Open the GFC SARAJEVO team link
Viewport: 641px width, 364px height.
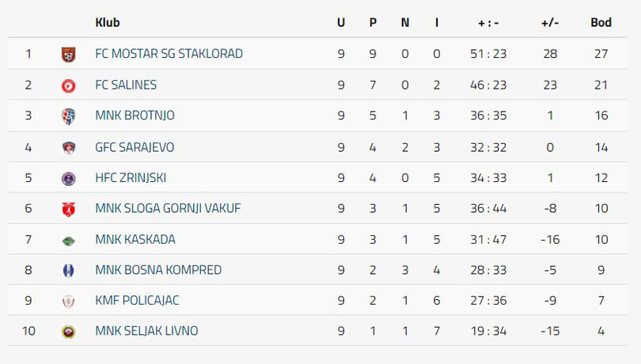(x=135, y=147)
